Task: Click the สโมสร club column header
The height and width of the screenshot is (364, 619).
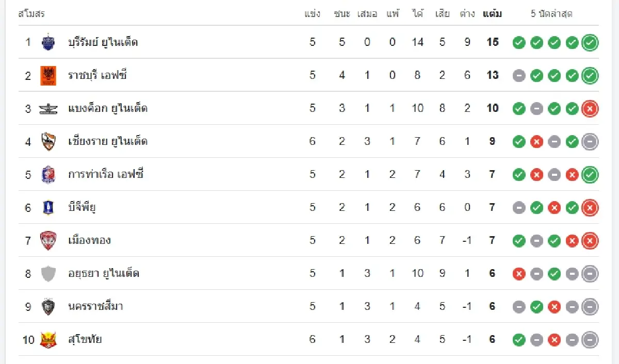Action: [31, 14]
